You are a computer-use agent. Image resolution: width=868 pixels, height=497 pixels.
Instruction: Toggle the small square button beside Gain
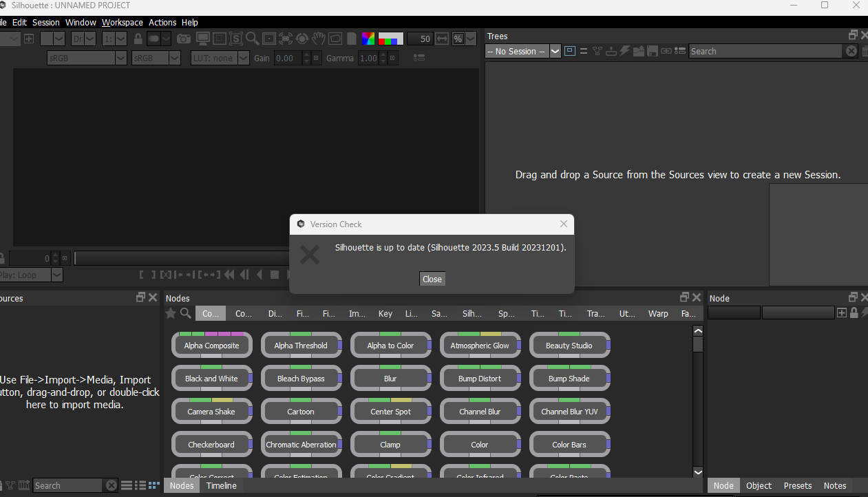pos(316,59)
